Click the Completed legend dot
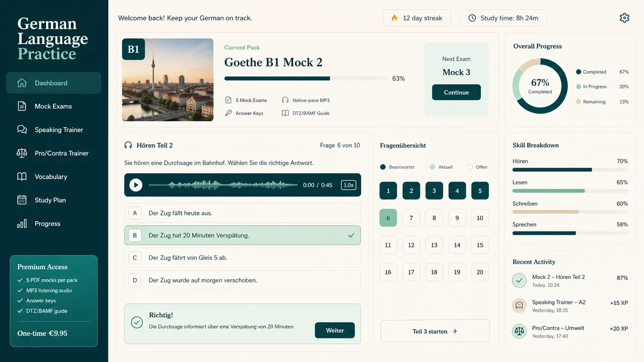This screenshot has width=644, height=362. [579, 72]
